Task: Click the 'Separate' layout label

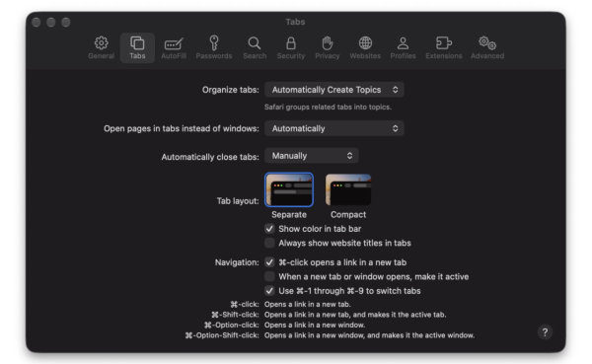Action: pos(289,214)
